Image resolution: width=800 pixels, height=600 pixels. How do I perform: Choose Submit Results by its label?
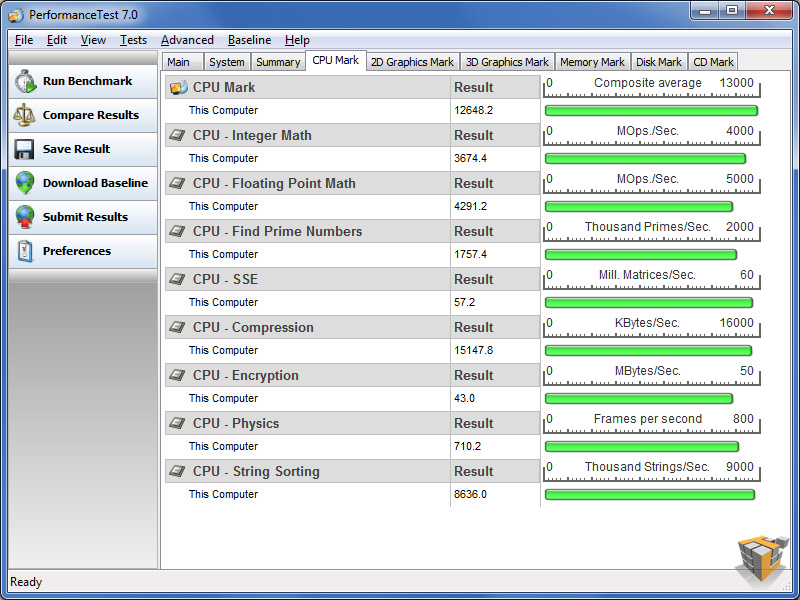pos(85,217)
